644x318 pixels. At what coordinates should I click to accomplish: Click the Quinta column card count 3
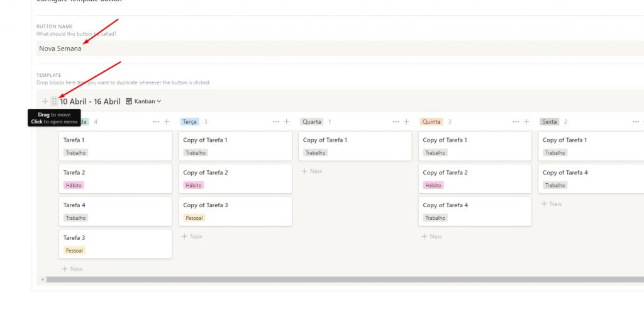[x=450, y=122]
